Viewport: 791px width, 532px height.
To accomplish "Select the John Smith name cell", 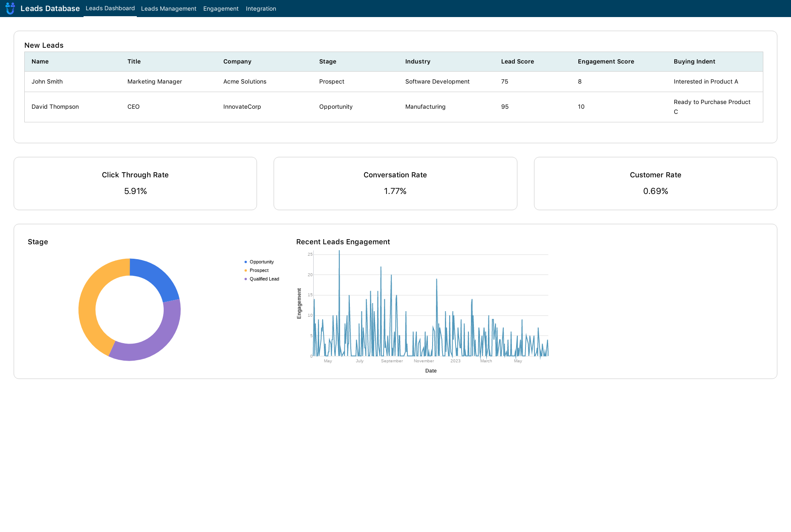I will 47,81.
